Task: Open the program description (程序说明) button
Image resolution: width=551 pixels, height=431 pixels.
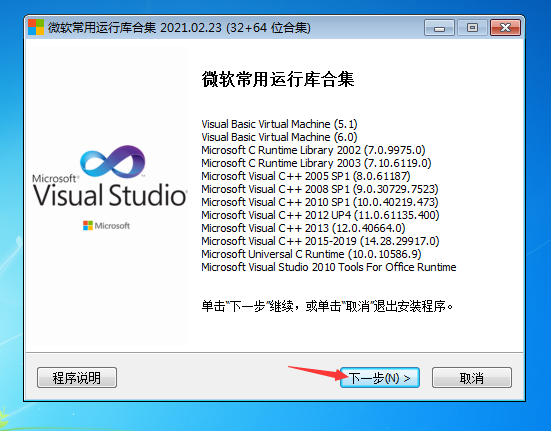Action: [77, 378]
